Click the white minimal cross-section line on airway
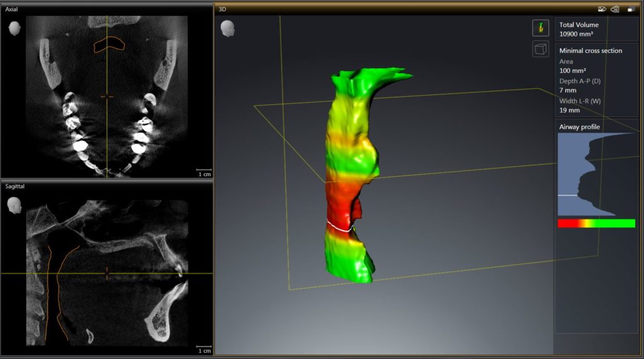 (340, 226)
